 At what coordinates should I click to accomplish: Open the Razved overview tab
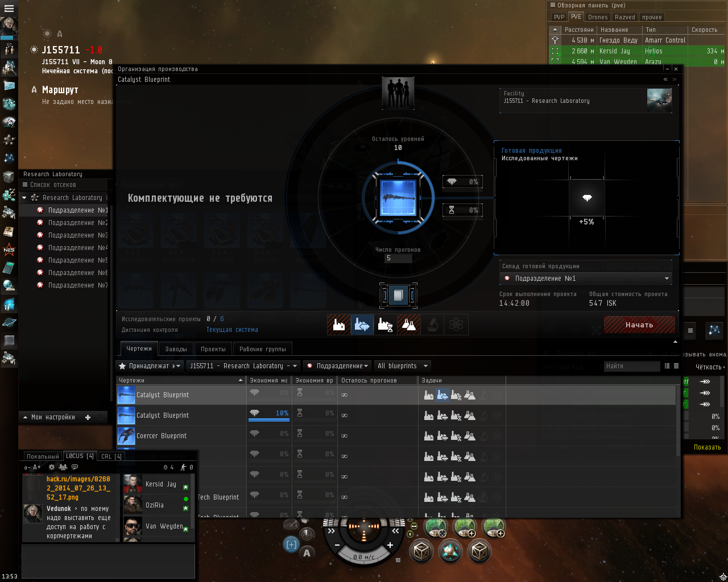625,17
